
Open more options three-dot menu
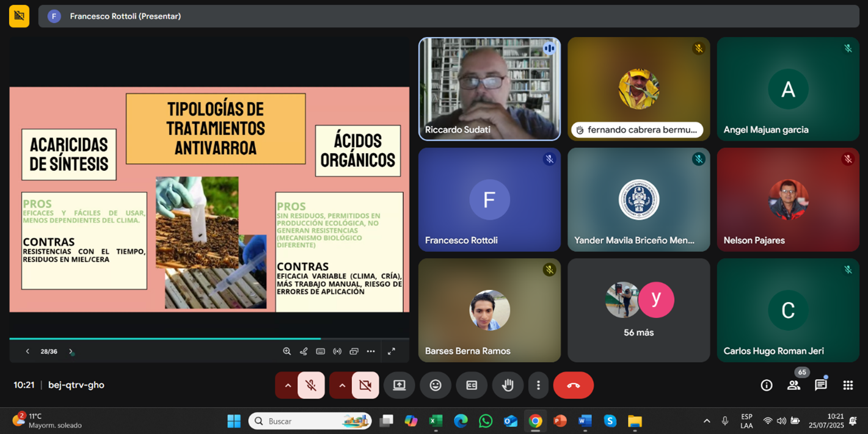pyautogui.click(x=538, y=385)
